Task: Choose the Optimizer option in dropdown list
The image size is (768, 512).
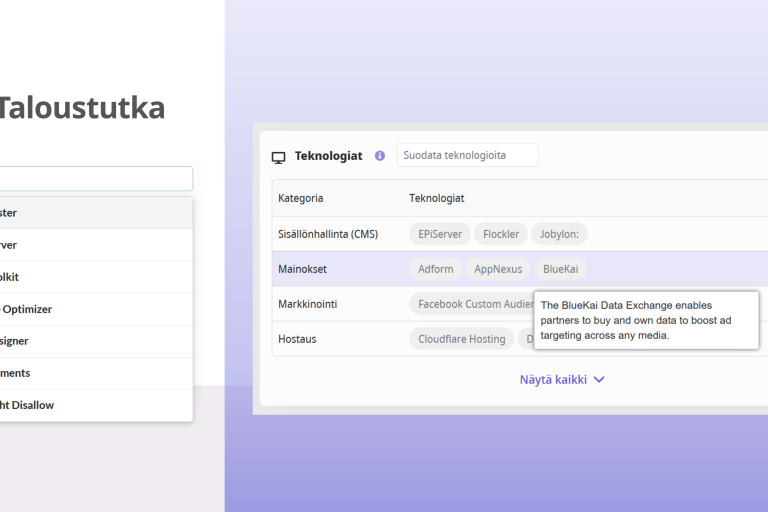Action: click(96, 309)
